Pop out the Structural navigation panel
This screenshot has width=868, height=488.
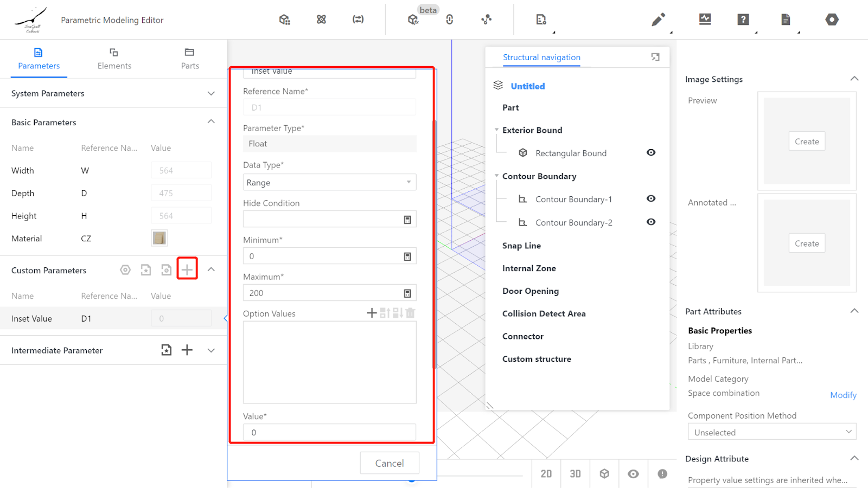(x=655, y=57)
